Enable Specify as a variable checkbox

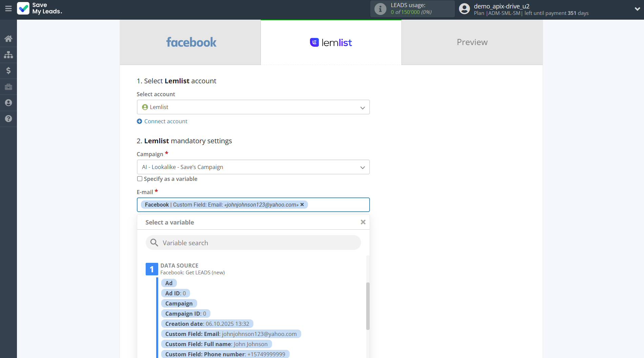(x=140, y=179)
